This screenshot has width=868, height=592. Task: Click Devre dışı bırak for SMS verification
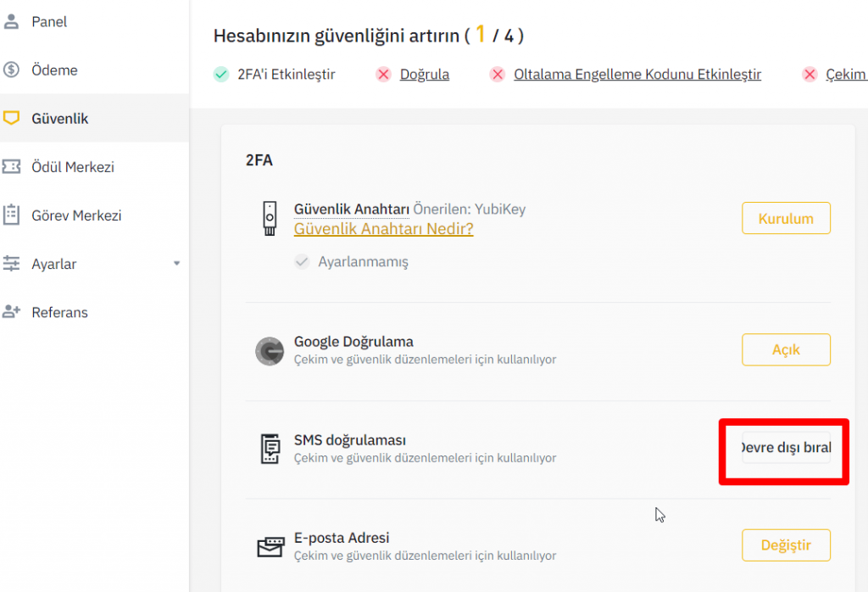[786, 448]
